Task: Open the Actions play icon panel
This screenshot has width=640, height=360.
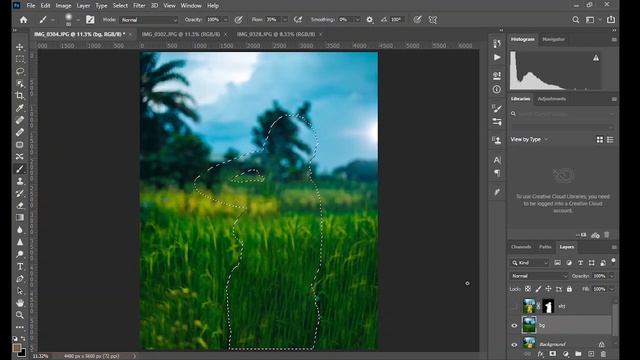Action: coord(497,58)
